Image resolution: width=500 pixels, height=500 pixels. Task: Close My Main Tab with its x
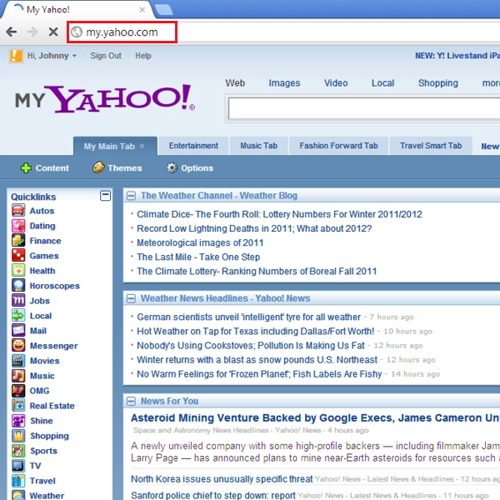142,146
